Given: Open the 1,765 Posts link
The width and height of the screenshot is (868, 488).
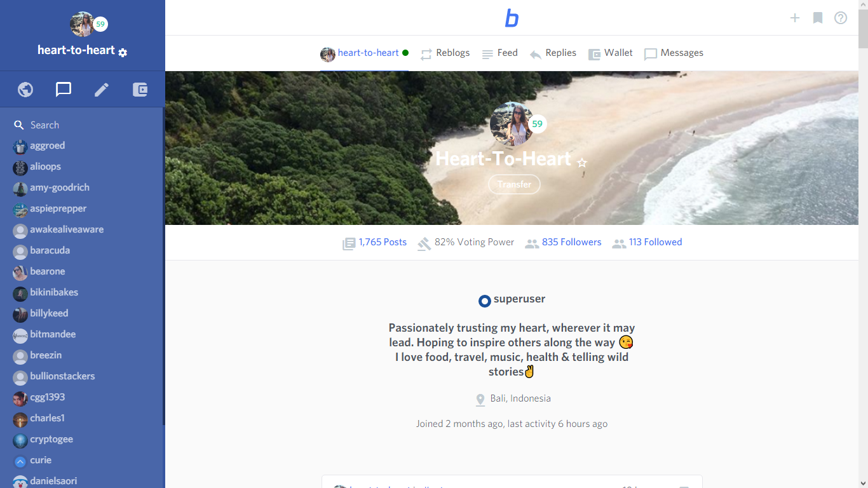Looking at the screenshot, I should (382, 242).
